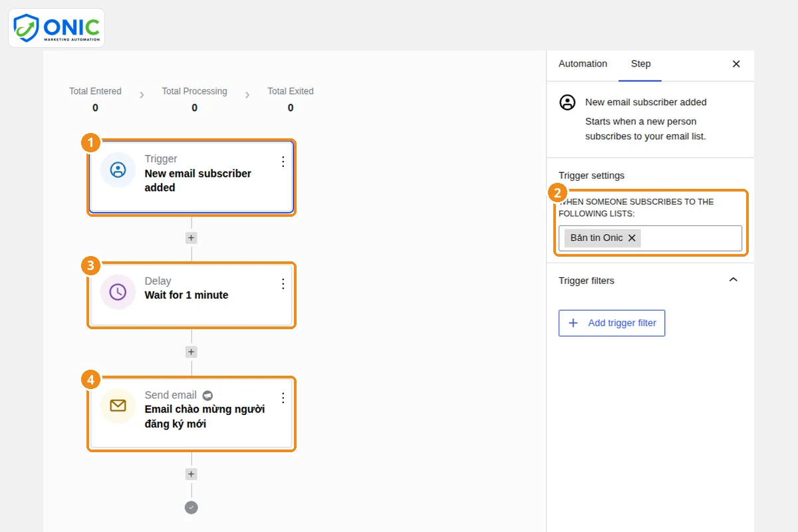798x532 pixels.
Task: Select the Email chào mừng send email card
Action: click(192, 414)
